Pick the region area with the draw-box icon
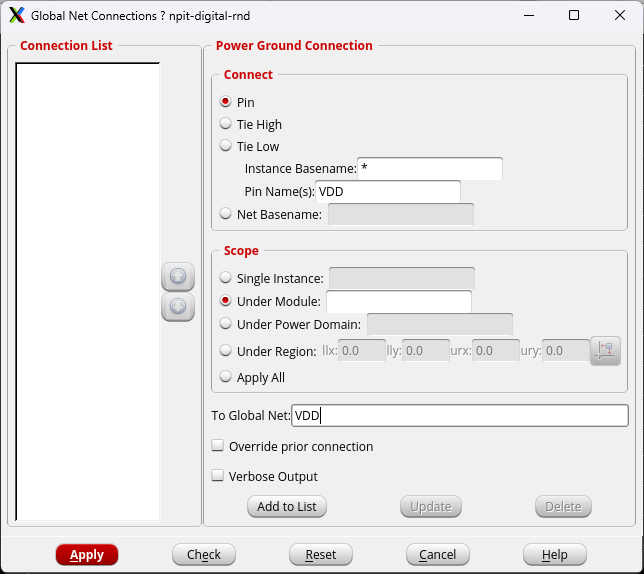This screenshot has height=574, width=644. [605, 351]
